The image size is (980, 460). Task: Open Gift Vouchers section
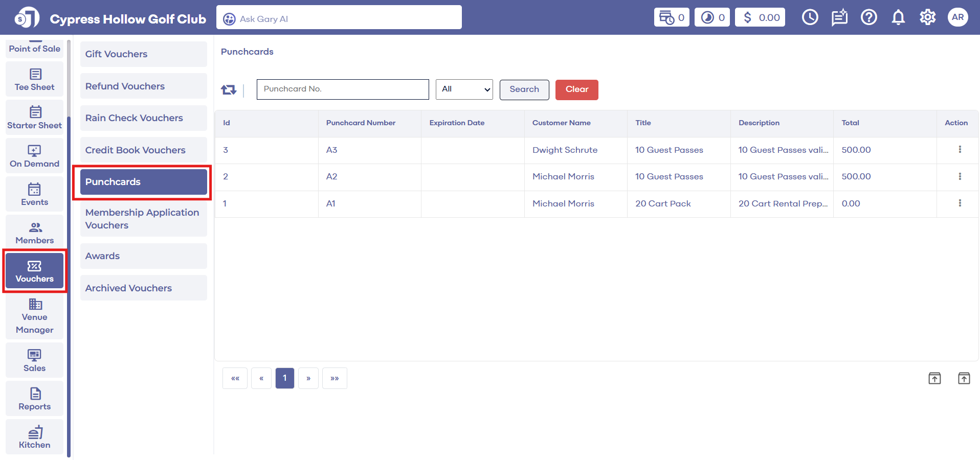pos(143,54)
